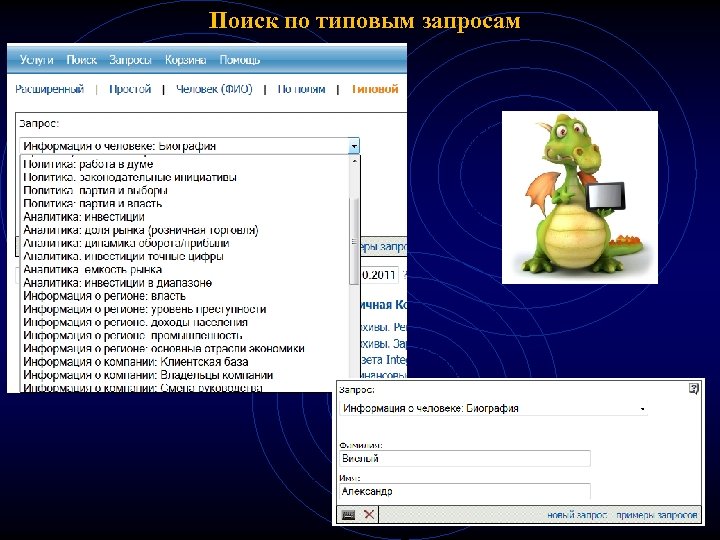Open the on-screen keyboard icon
The image size is (720, 540).
pos(348,515)
